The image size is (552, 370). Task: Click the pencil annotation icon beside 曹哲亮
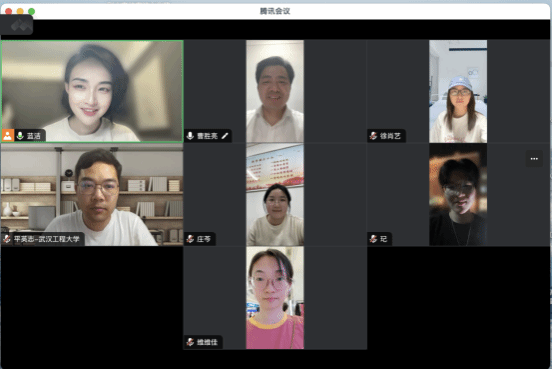pyautogui.click(x=225, y=136)
